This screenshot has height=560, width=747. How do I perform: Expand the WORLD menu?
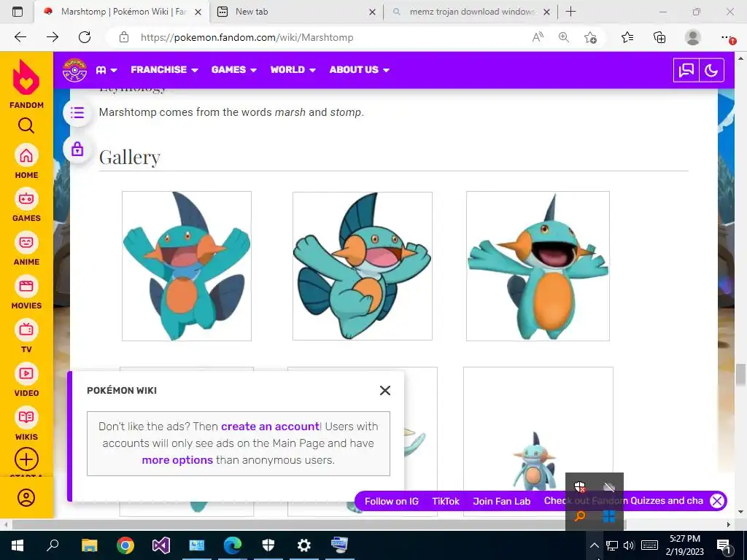[x=293, y=69]
